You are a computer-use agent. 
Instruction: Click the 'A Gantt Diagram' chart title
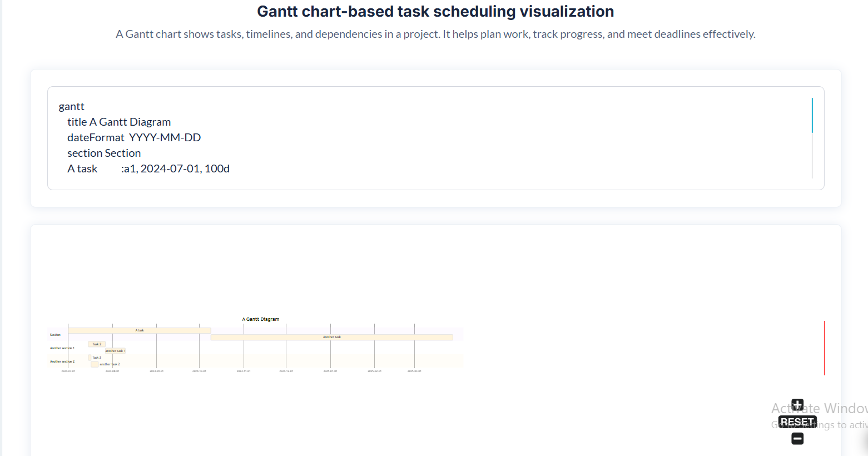pos(261,319)
